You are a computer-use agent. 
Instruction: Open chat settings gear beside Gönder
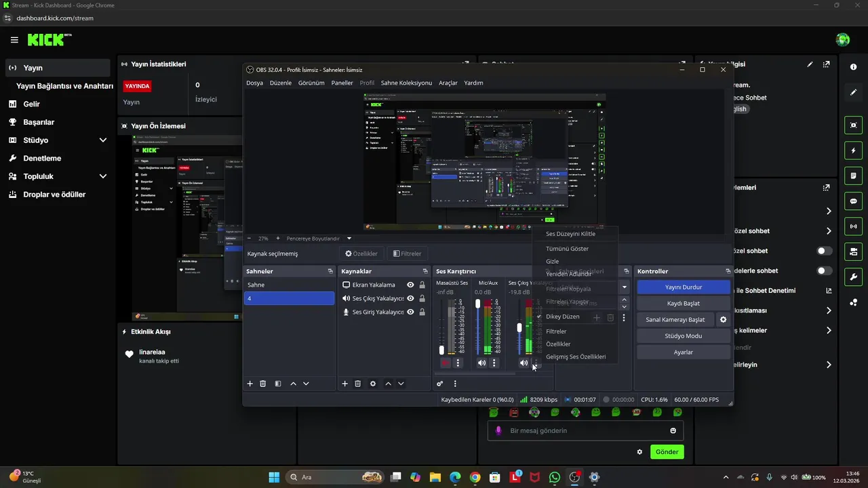point(639,451)
